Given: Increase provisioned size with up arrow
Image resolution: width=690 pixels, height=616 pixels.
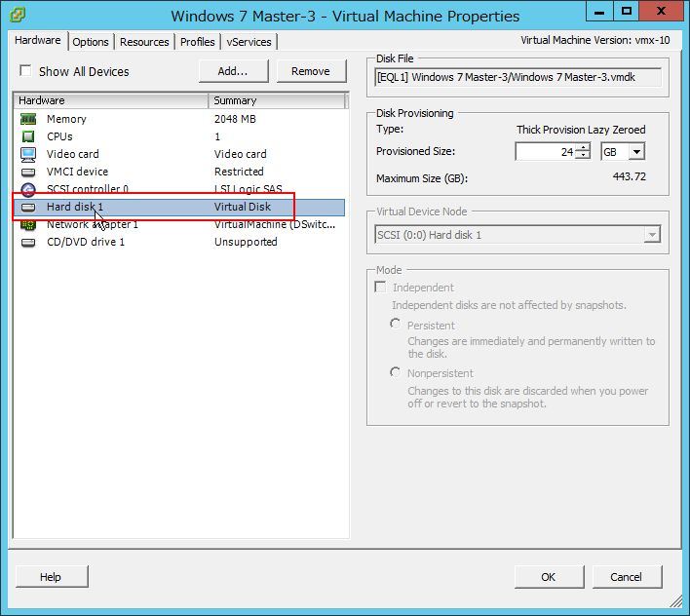Looking at the screenshot, I should 583,147.
